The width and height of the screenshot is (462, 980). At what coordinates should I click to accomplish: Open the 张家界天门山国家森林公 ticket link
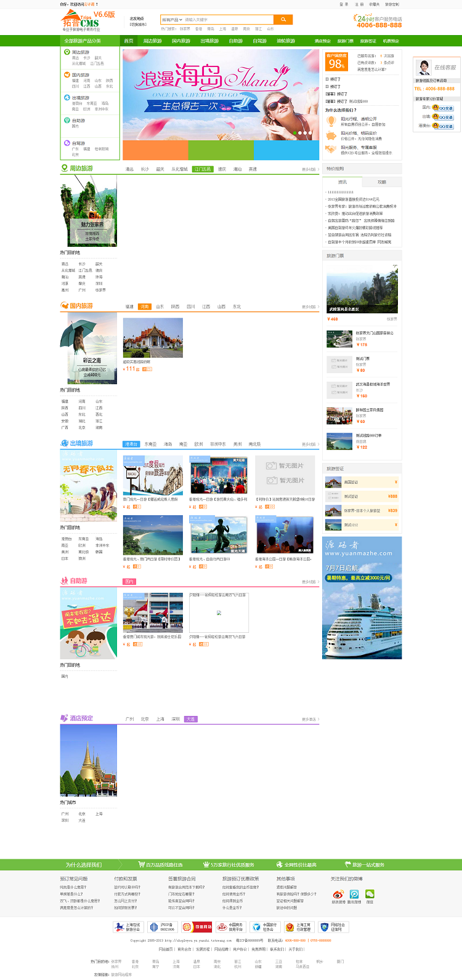coord(375,333)
